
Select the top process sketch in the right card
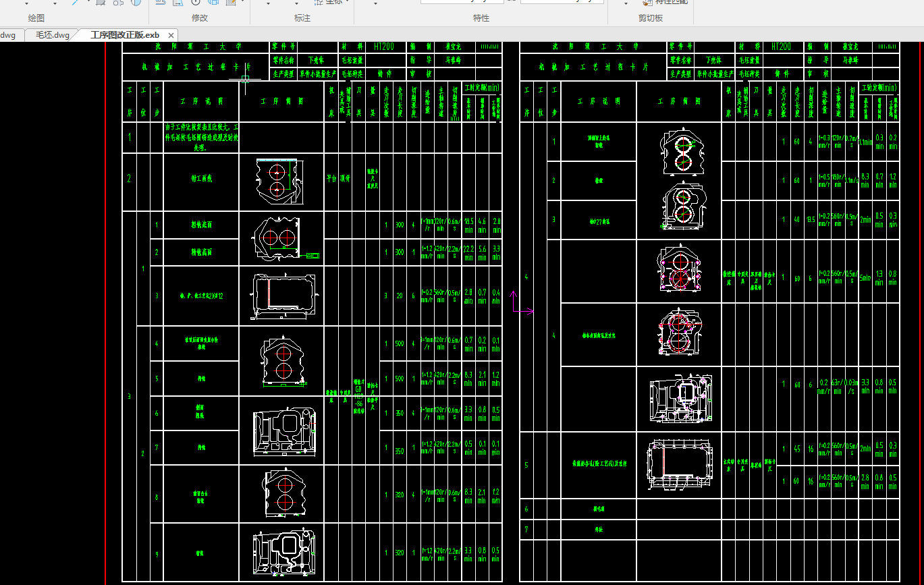pos(683,152)
